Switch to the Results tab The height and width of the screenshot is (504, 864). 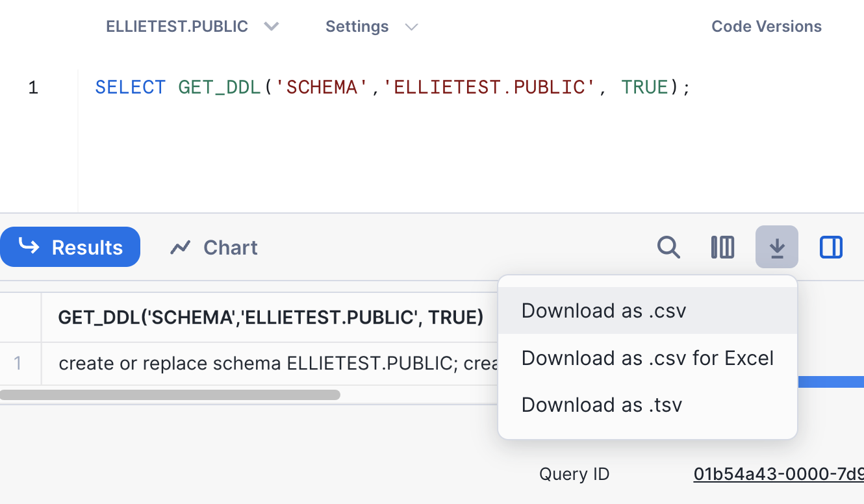click(x=70, y=247)
